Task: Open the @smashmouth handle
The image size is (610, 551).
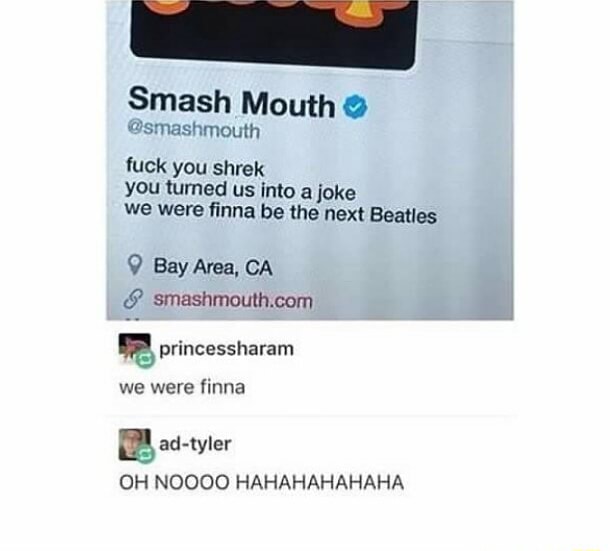Action: click(x=193, y=130)
